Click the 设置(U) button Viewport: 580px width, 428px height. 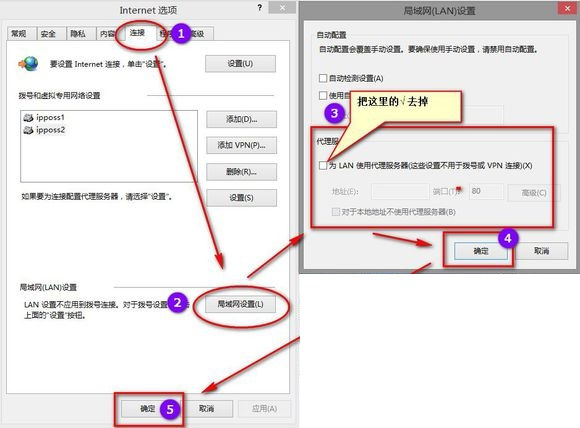pyautogui.click(x=240, y=64)
